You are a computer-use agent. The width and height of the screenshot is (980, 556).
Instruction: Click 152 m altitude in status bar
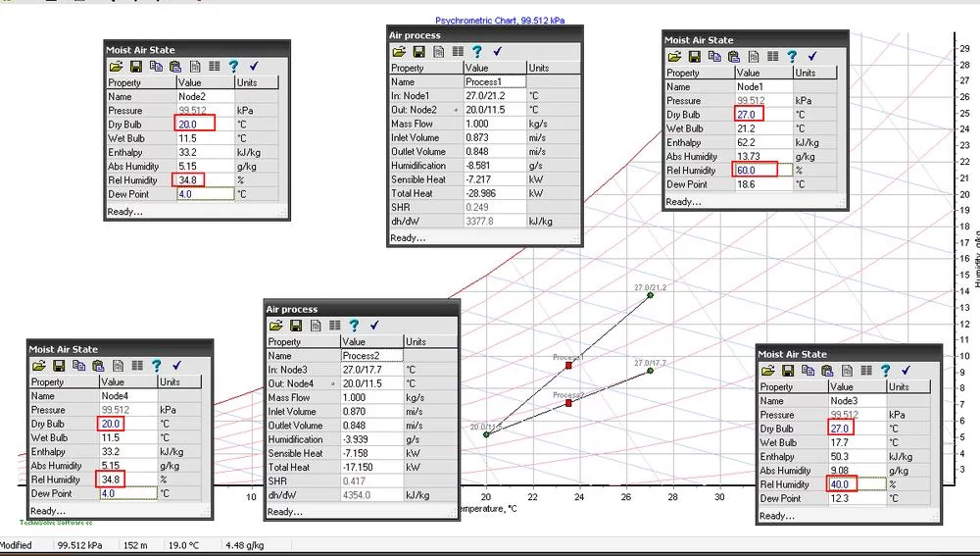click(135, 545)
